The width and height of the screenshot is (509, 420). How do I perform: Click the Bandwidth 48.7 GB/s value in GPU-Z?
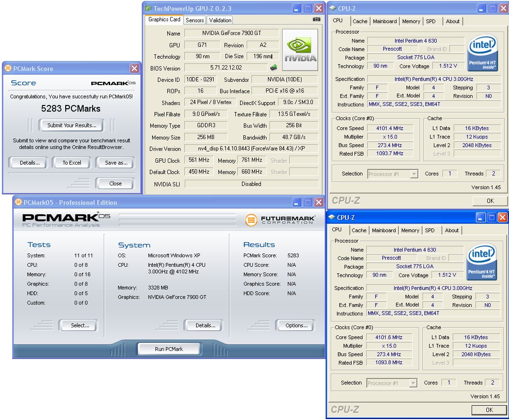[x=294, y=138]
